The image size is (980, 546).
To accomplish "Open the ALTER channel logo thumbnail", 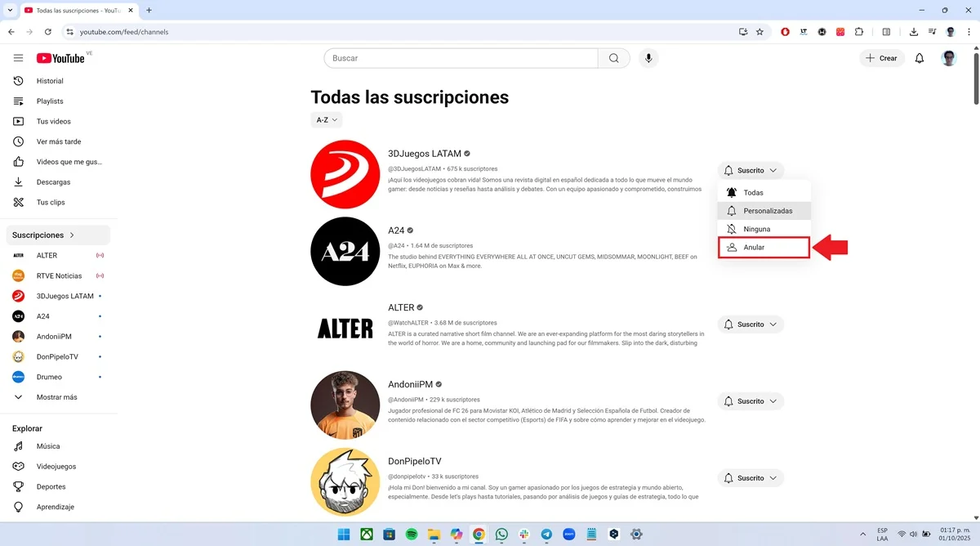I will click(x=345, y=328).
